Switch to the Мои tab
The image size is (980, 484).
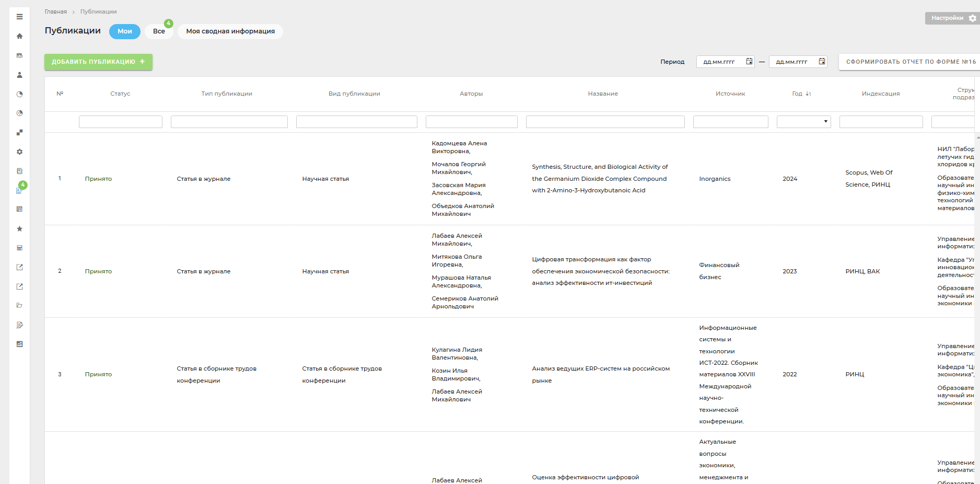(x=125, y=31)
